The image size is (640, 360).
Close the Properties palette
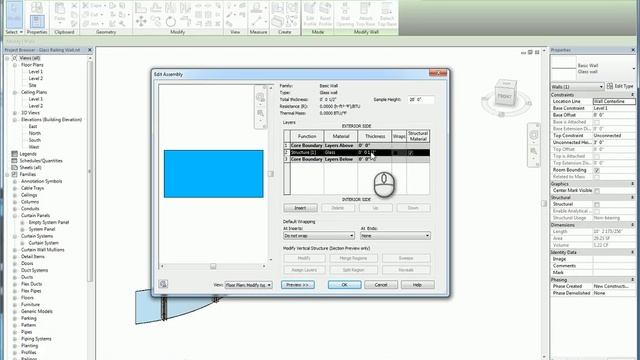[633, 50]
